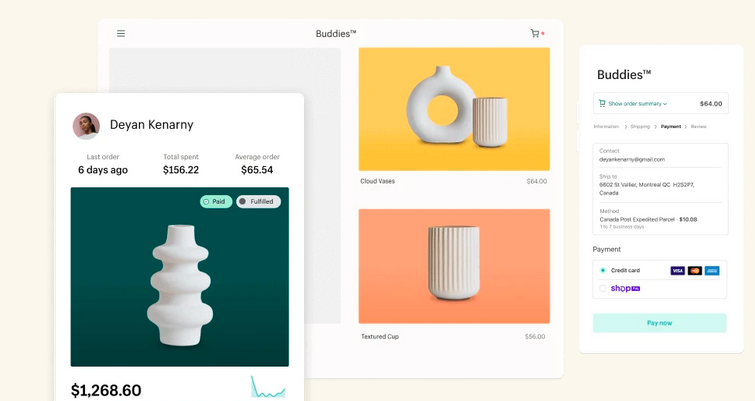The height and width of the screenshot is (401, 755).
Task: Go to Information checkout step
Action: [606, 127]
